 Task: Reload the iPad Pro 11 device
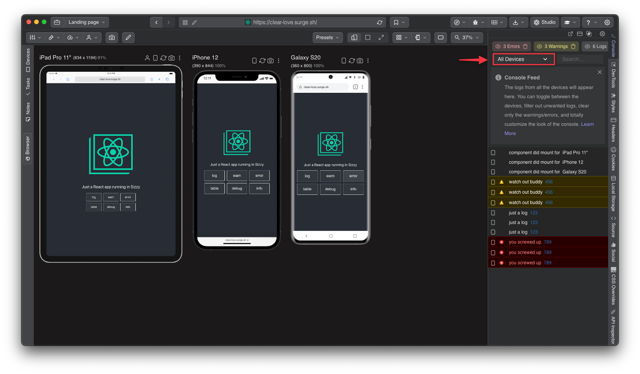click(163, 58)
